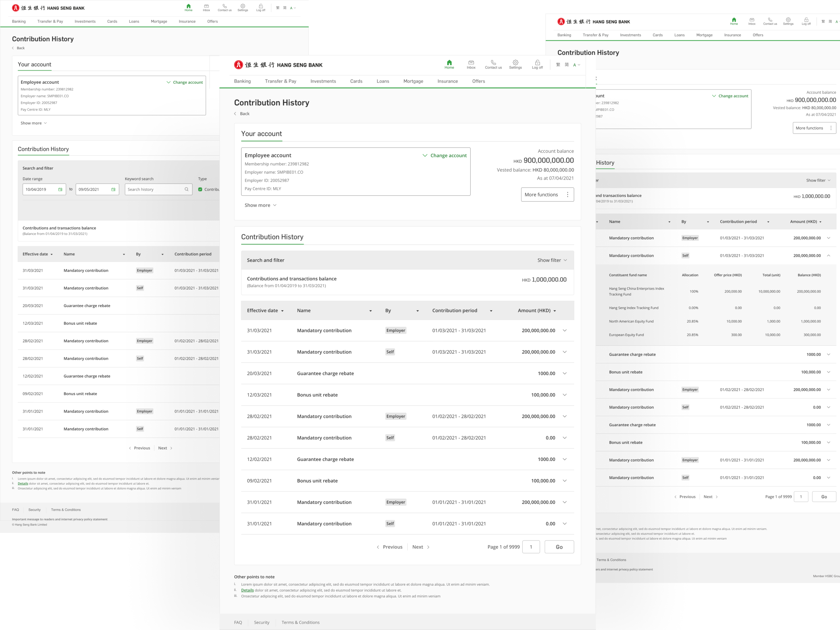
Task: Uncheck the Contribution type filter checkbox
Action: coord(200,189)
